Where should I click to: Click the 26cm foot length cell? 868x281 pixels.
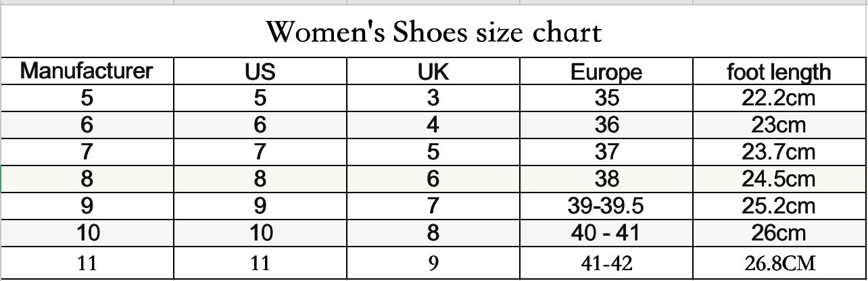pyautogui.click(x=779, y=233)
